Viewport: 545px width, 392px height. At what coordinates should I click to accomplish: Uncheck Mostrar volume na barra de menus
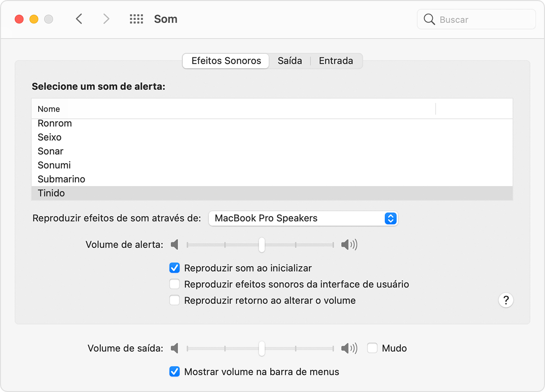click(174, 372)
